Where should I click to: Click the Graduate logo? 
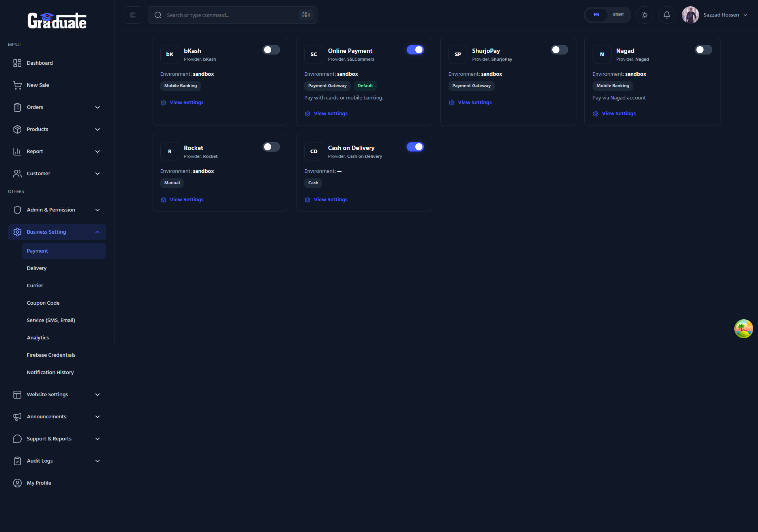57,21
